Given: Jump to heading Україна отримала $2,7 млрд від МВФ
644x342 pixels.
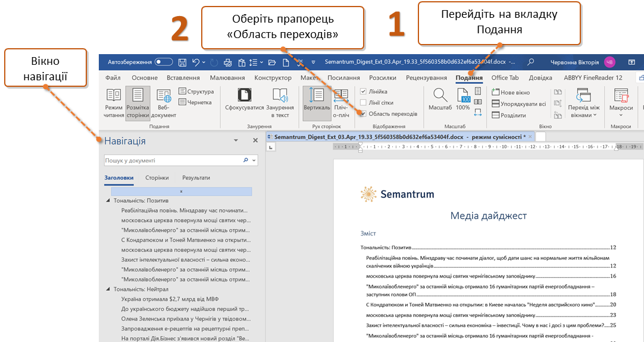Looking at the screenshot, I should click(170, 299).
